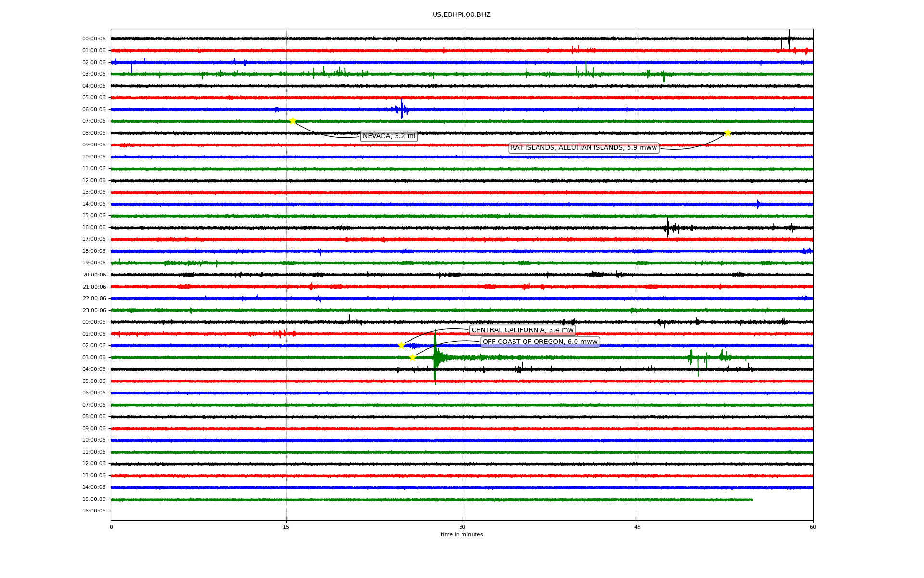This screenshot has height=578, width=924.
Task: Click the US.EDHPI.00.BHZ plot title
Action: [462, 15]
